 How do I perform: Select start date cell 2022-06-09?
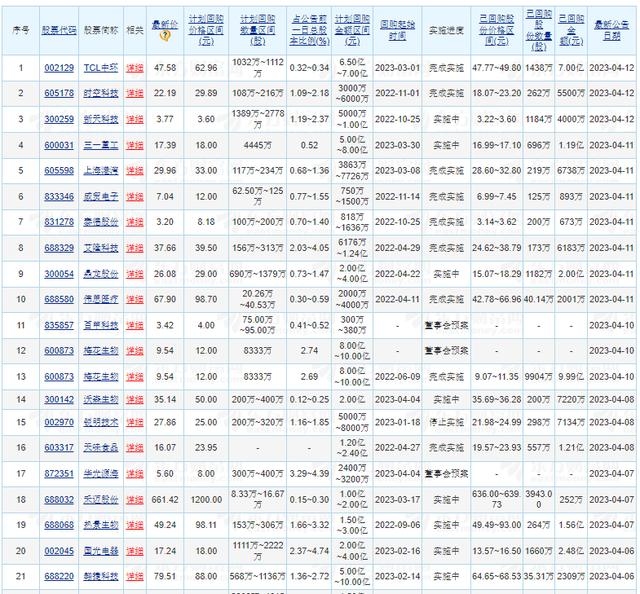coord(398,376)
